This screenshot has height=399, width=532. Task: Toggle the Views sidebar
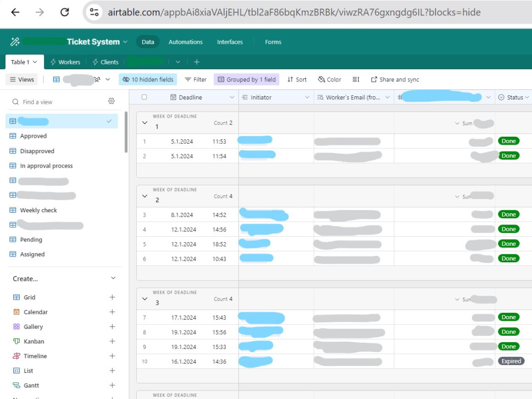coord(22,79)
